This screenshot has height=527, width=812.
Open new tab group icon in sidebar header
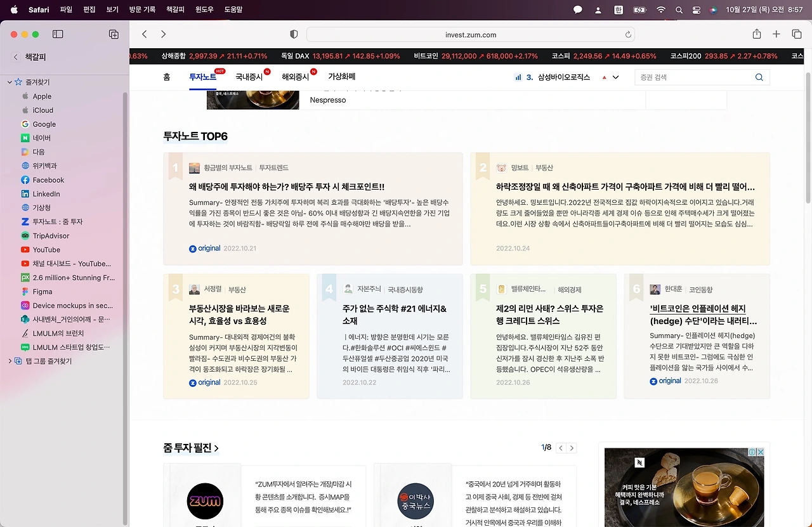114,34
